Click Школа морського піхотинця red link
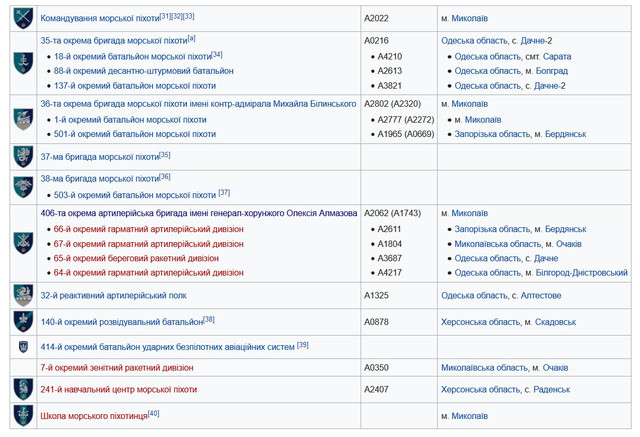Screen dimensions: 640x437 click(94, 416)
